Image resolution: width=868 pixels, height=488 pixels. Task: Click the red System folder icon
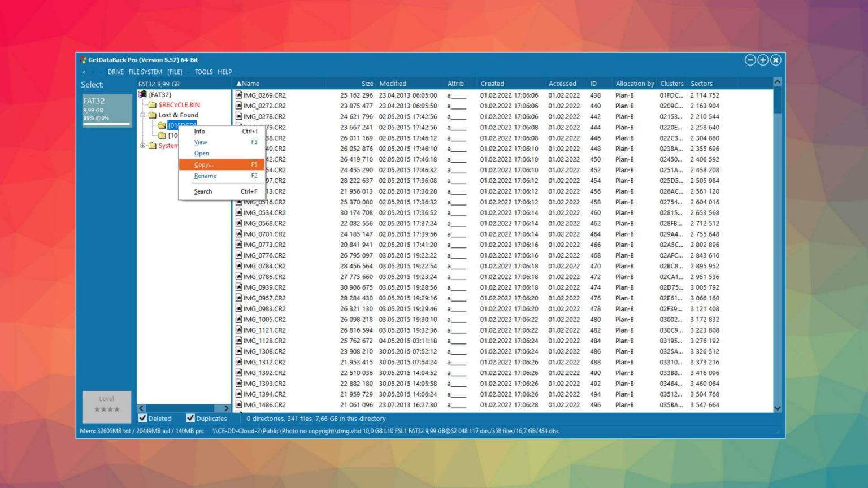[x=151, y=146]
